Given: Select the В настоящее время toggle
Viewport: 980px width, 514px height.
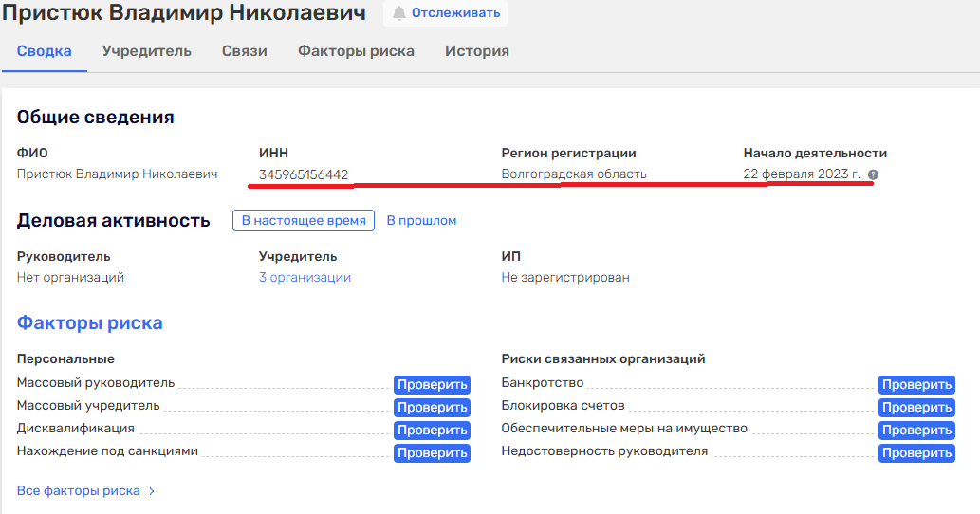Looking at the screenshot, I should coord(304,221).
